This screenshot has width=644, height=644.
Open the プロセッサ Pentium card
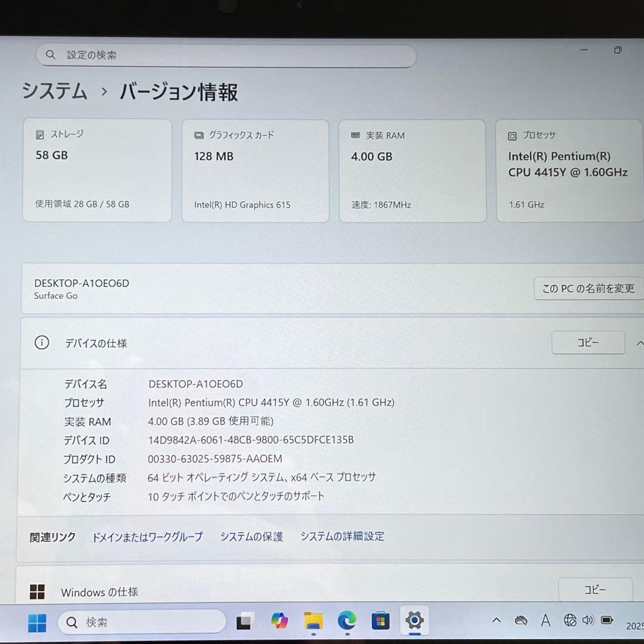(x=570, y=171)
